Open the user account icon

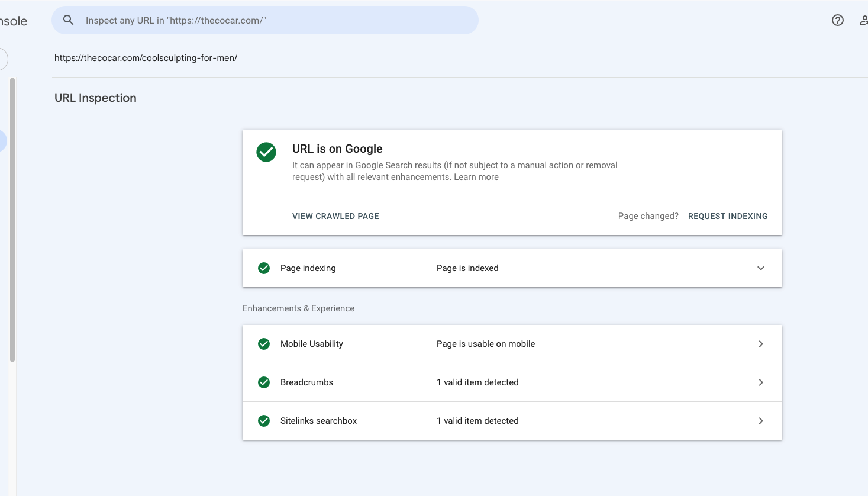click(864, 20)
